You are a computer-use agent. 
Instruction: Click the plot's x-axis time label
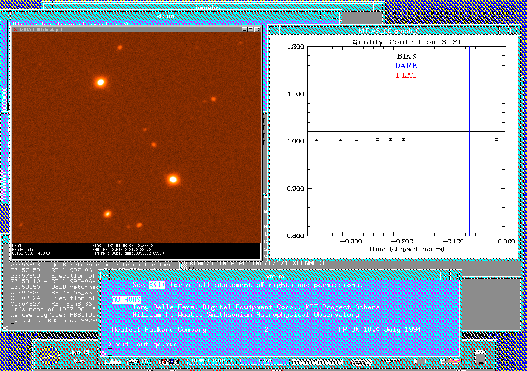point(407,249)
